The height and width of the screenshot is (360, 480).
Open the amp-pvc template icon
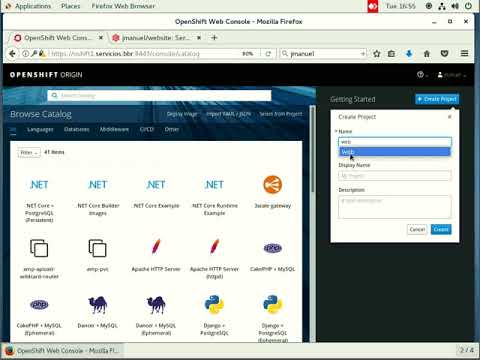tap(97, 248)
